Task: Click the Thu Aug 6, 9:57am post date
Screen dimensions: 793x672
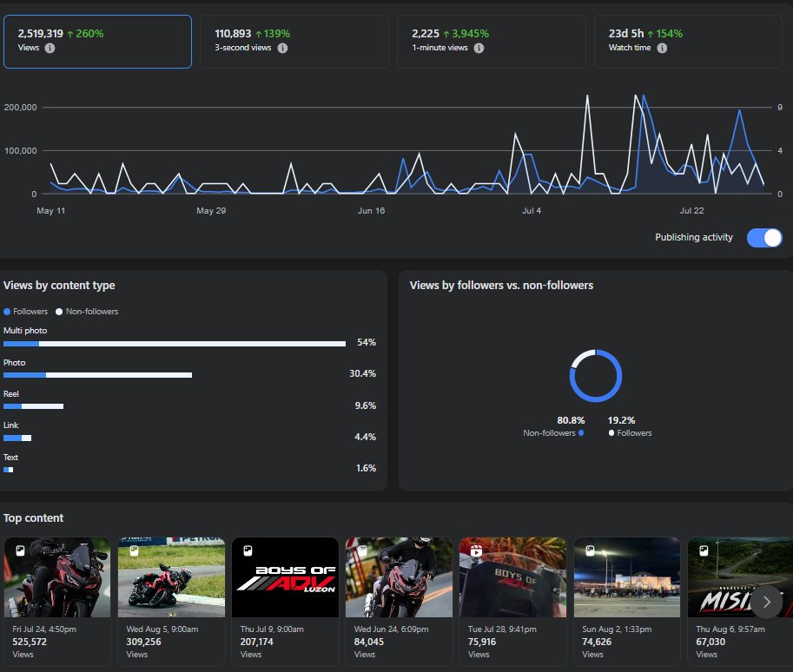Action: [730, 629]
